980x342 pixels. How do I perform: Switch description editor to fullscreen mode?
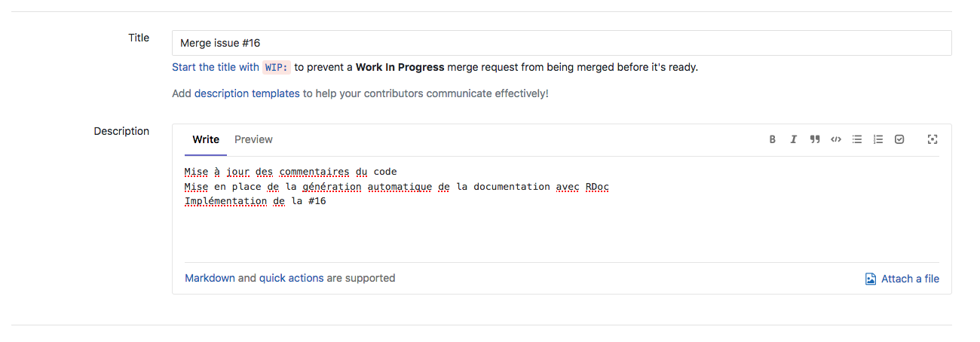point(933,139)
